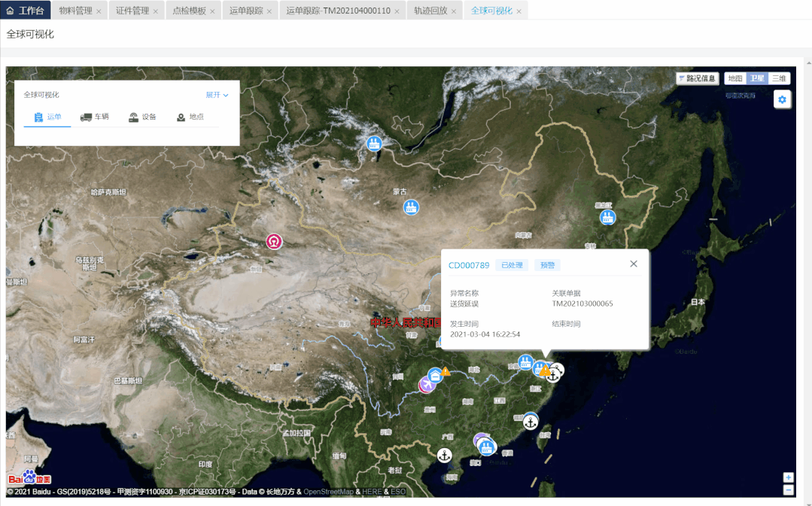
Task: Switch map to 三维 3D view
Action: [779, 78]
